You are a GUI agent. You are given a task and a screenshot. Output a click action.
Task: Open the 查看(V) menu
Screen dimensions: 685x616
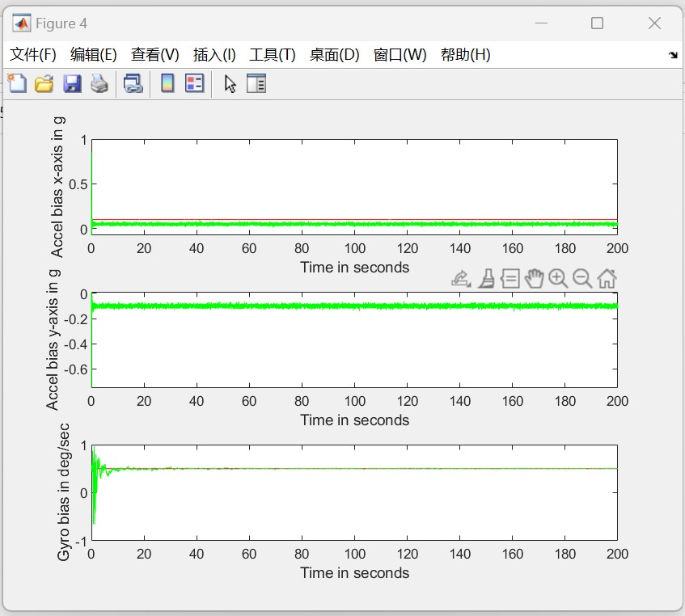pos(154,55)
